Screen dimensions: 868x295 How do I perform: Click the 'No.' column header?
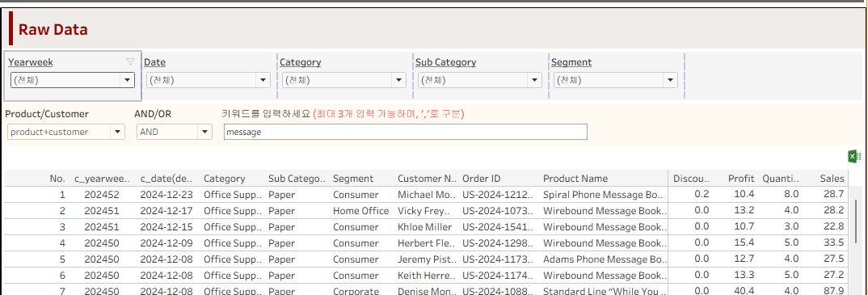(57, 179)
